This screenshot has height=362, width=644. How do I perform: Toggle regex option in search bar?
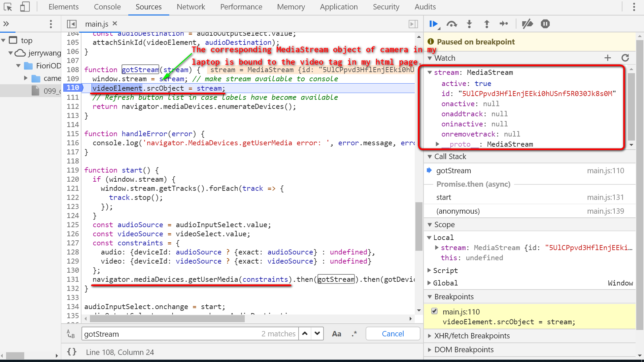pos(354,334)
